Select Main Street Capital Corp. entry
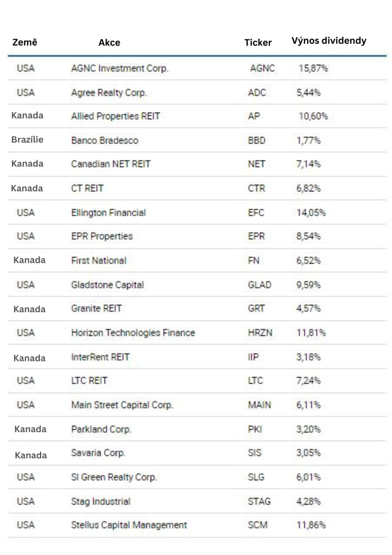 [x=122, y=405]
